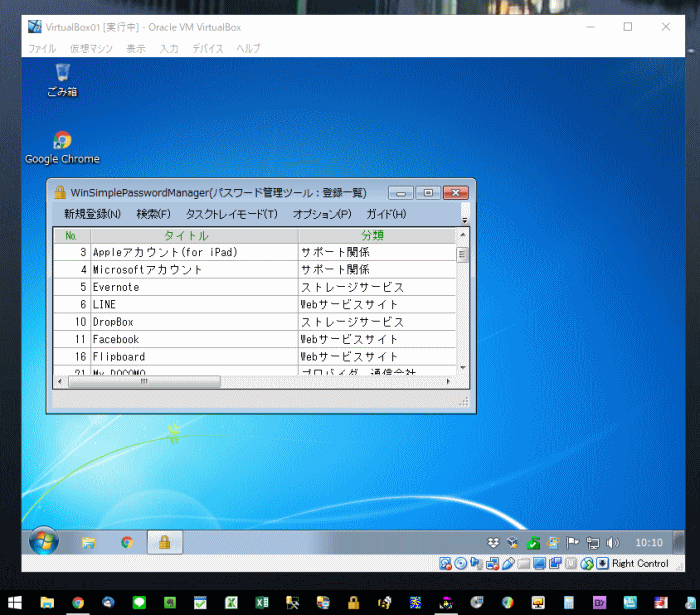Image resolution: width=700 pixels, height=615 pixels.
Task: Open host taskbar File Explorer
Action: click(47, 603)
